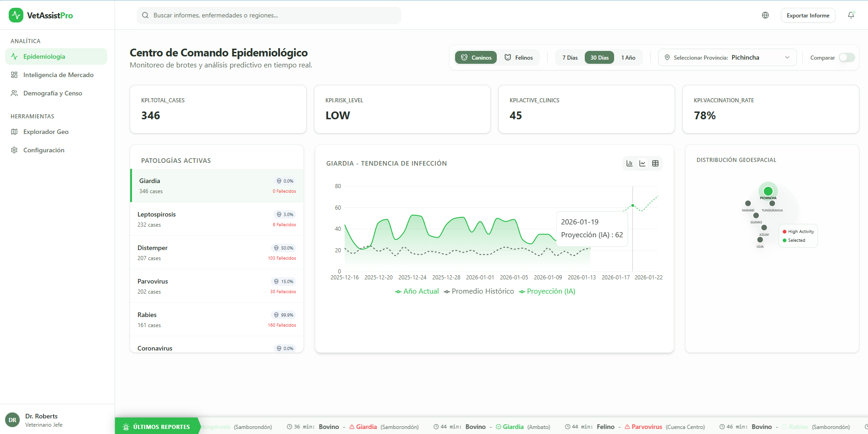Open Demografía y Censo section
Screen dimensions: 868x434
point(52,93)
